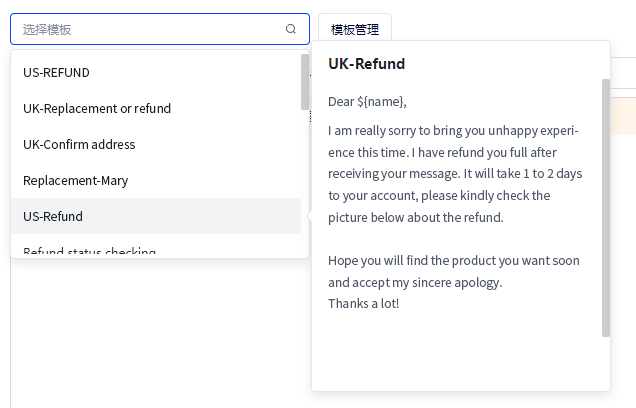Viewport: 636px width, 408px height.
Task: Choose the UK-Replacement or refund template
Action: [x=97, y=109]
